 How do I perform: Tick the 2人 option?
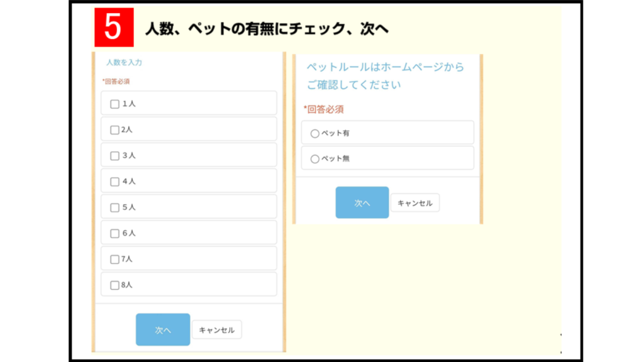(x=114, y=130)
